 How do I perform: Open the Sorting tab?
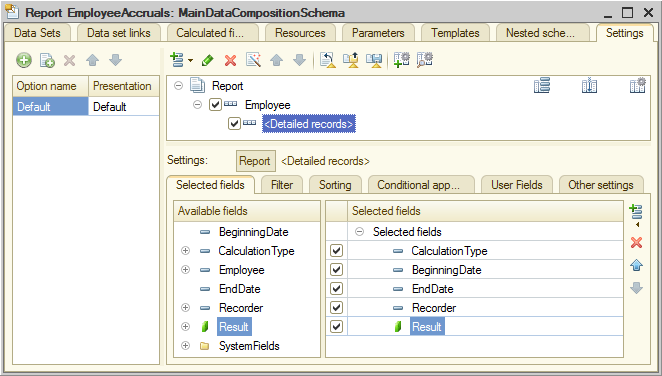(335, 185)
